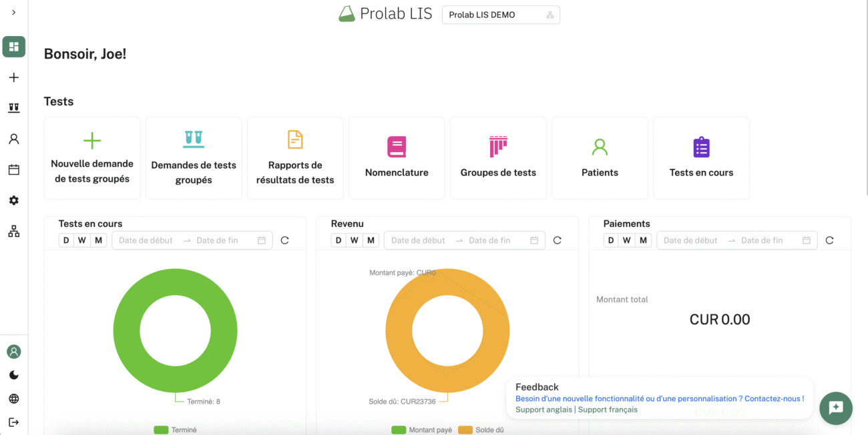Screen dimensions: 868x435
Task: Set end date for Tests en cours
Action: (217, 240)
